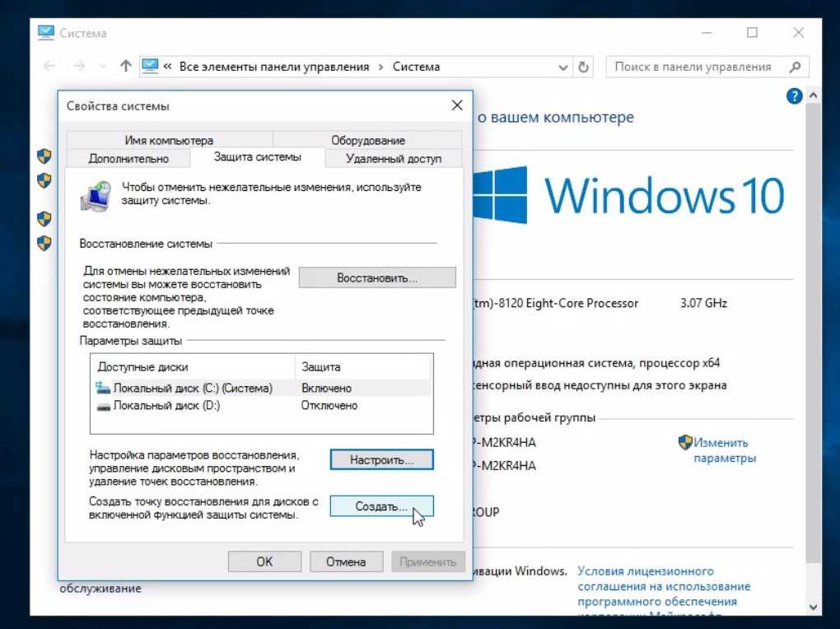Open recent locations chevron beside forward arrow
840x629 pixels.
coord(102,67)
